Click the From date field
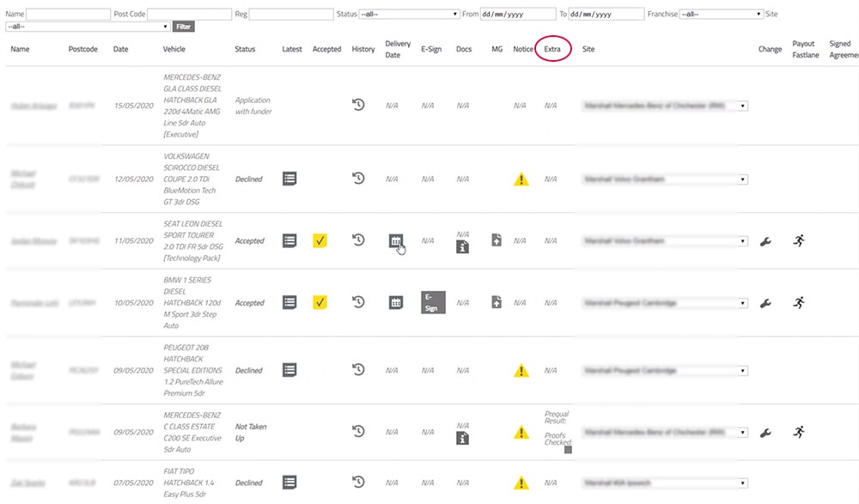This screenshot has width=859, height=504. tap(518, 15)
